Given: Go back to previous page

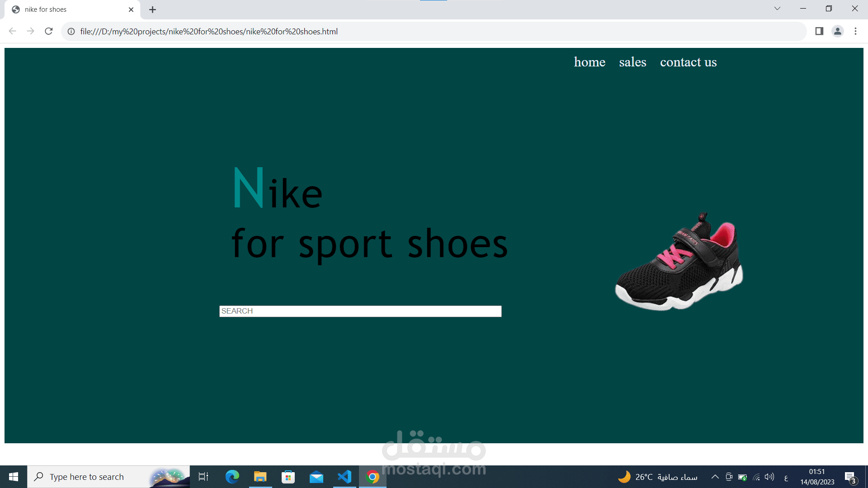Looking at the screenshot, I should (12, 31).
